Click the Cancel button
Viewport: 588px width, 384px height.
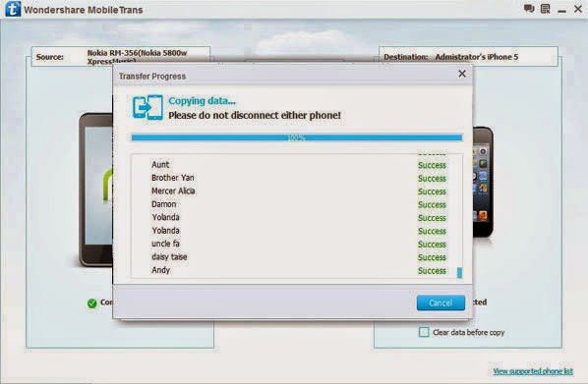tap(441, 302)
